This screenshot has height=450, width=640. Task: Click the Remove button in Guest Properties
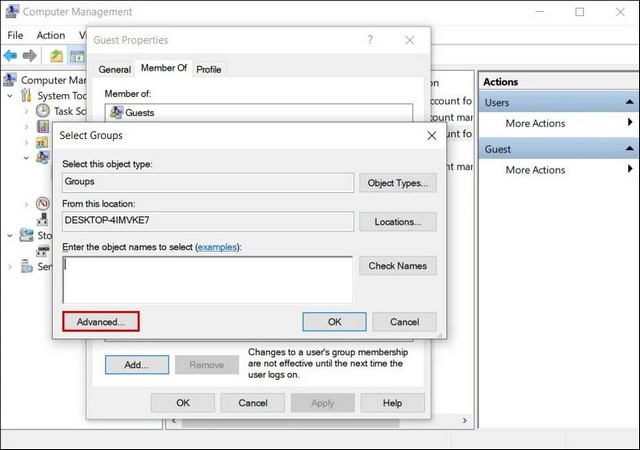(x=207, y=365)
